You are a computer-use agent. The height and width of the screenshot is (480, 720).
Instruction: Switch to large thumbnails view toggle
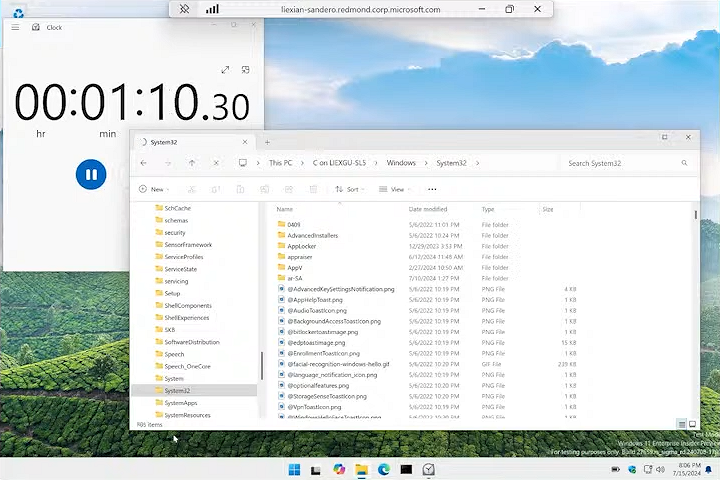coord(692,424)
